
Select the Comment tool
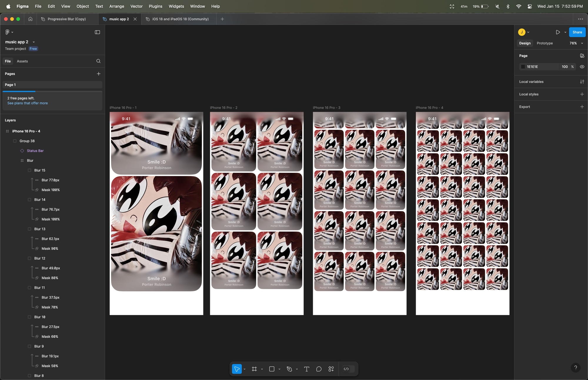(319, 369)
